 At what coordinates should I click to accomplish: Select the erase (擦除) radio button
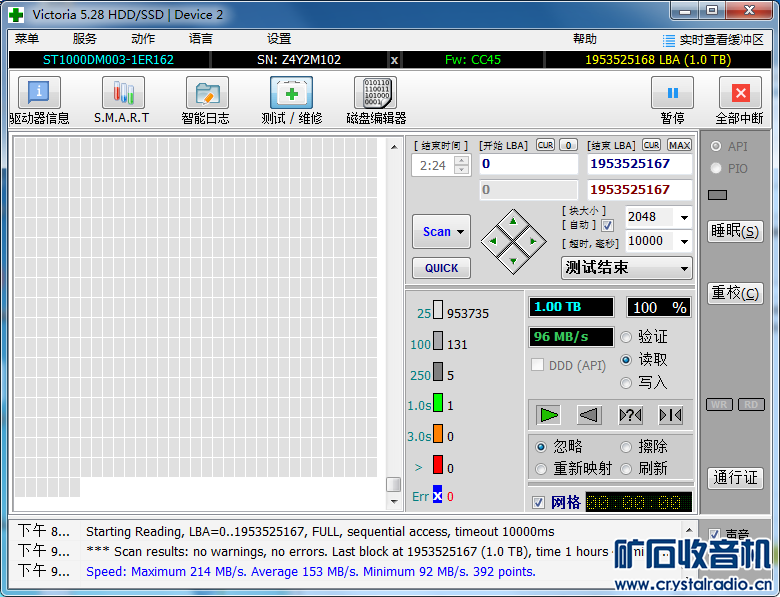coord(626,447)
